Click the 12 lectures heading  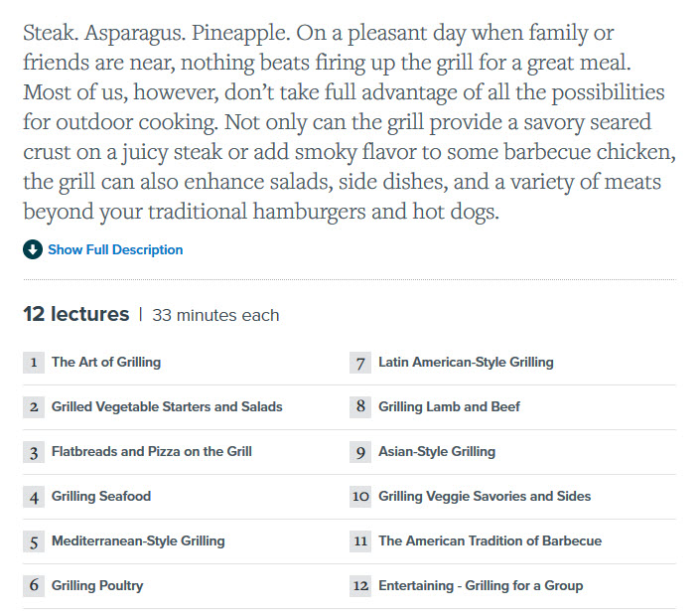pyautogui.click(x=76, y=314)
